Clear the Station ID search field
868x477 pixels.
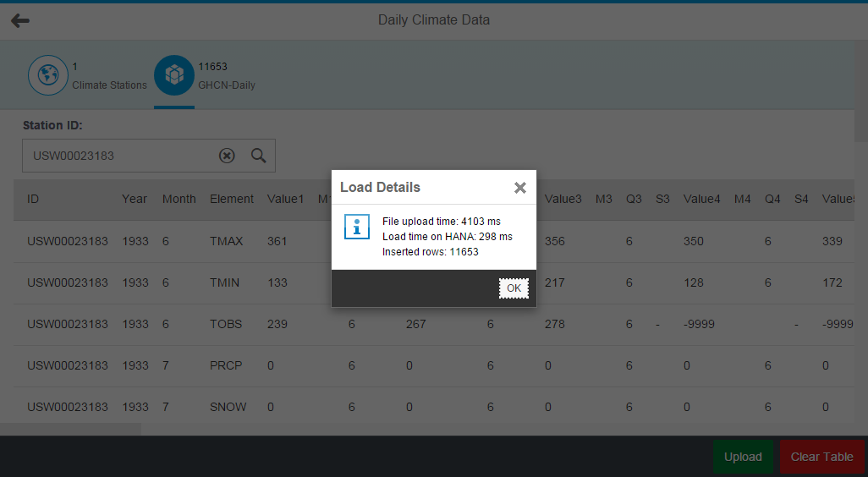pyautogui.click(x=227, y=156)
